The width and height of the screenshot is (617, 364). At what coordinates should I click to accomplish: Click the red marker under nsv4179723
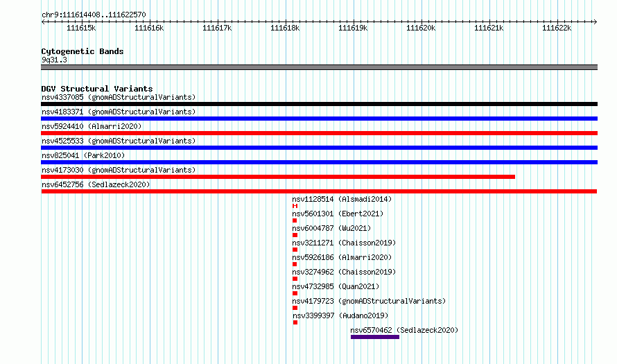295,308
